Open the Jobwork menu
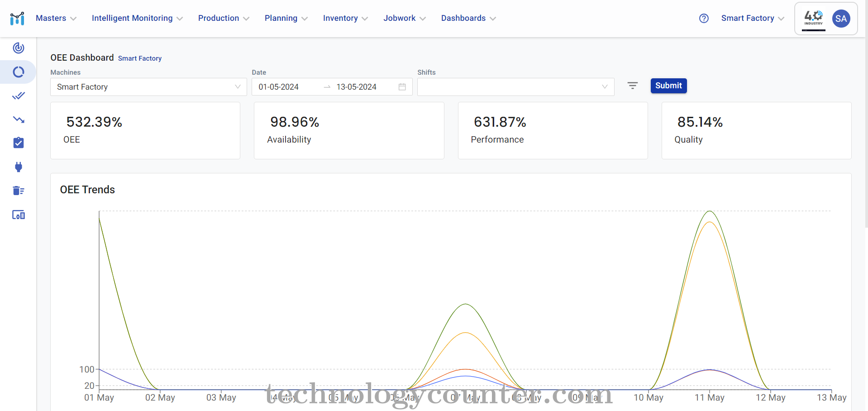The width and height of the screenshot is (868, 411). click(x=405, y=18)
